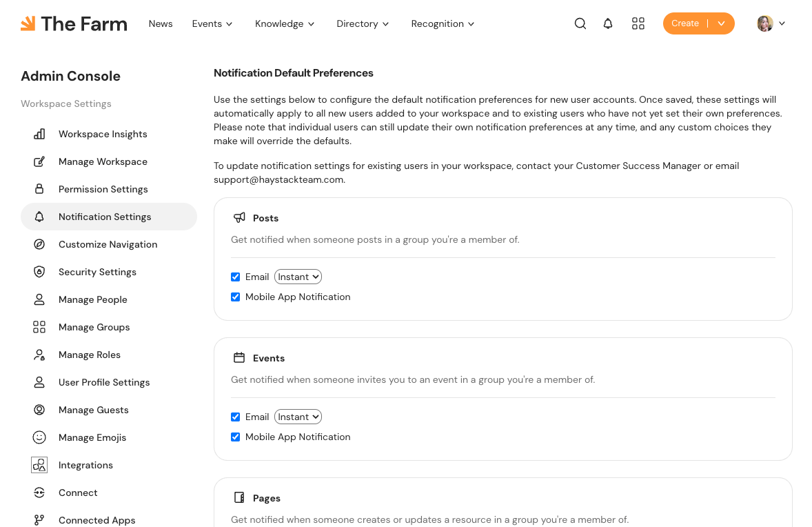Click the search magnifier icon

[580, 23]
